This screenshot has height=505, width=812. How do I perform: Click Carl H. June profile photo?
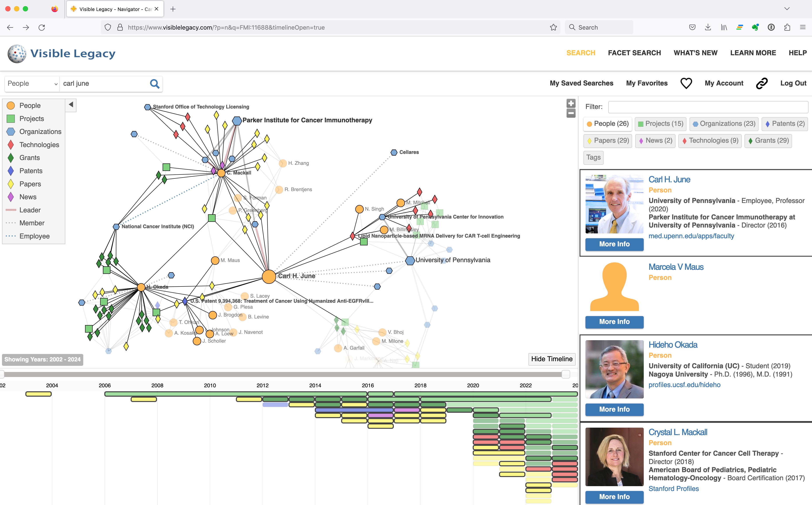(x=614, y=204)
